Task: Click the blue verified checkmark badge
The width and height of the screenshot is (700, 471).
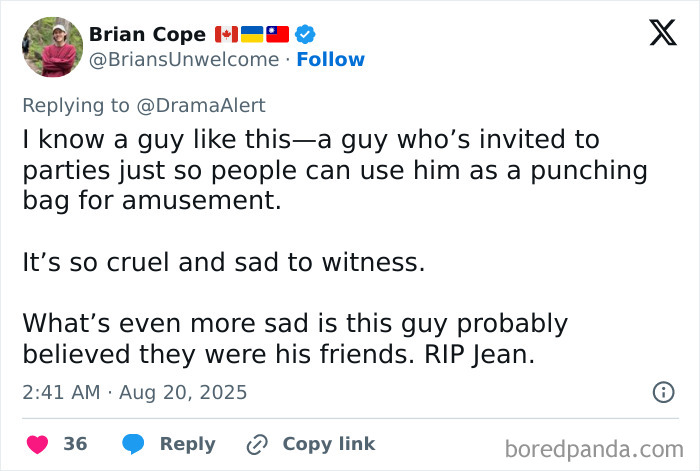Action: pos(306,34)
